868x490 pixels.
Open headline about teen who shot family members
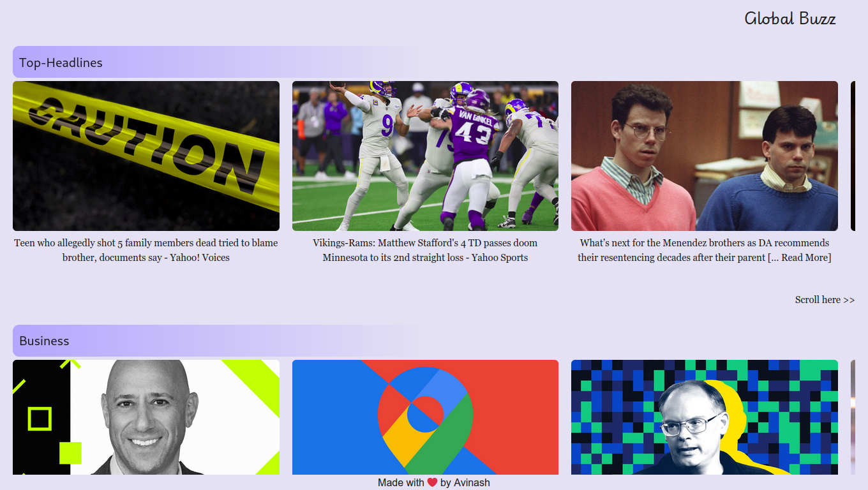(146, 250)
